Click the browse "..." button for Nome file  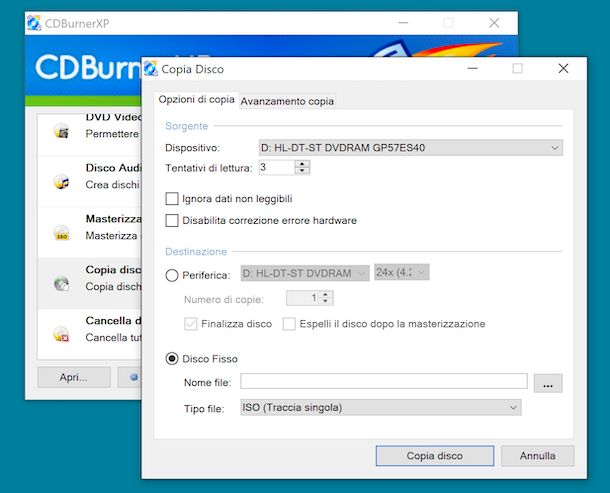click(x=548, y=383)
